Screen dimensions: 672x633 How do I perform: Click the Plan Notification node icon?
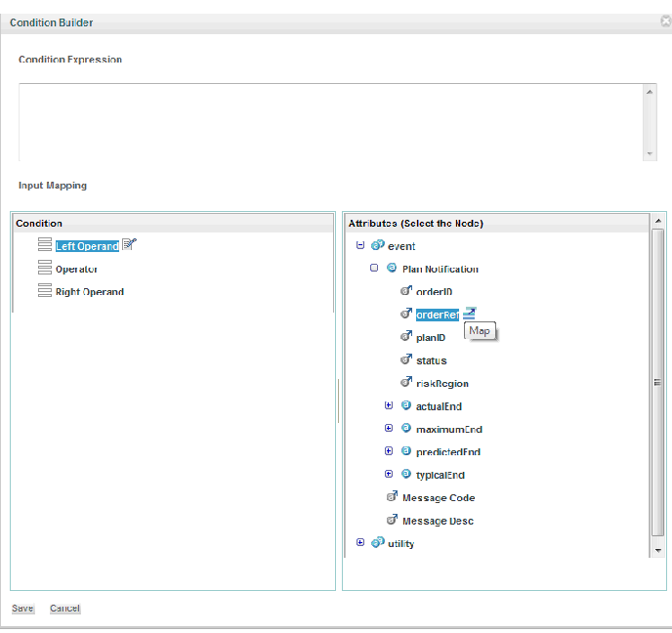tap(392, 268)
